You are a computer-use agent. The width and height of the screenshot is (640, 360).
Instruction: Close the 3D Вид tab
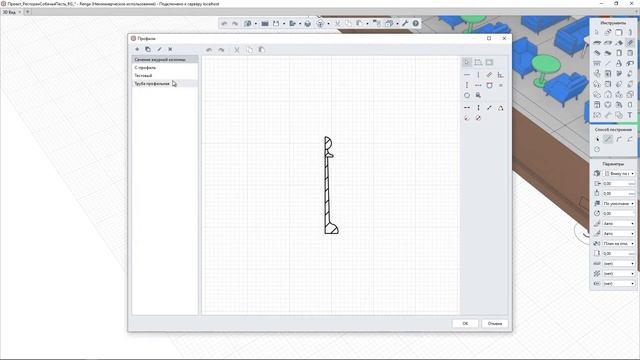[x=20, y=12]
